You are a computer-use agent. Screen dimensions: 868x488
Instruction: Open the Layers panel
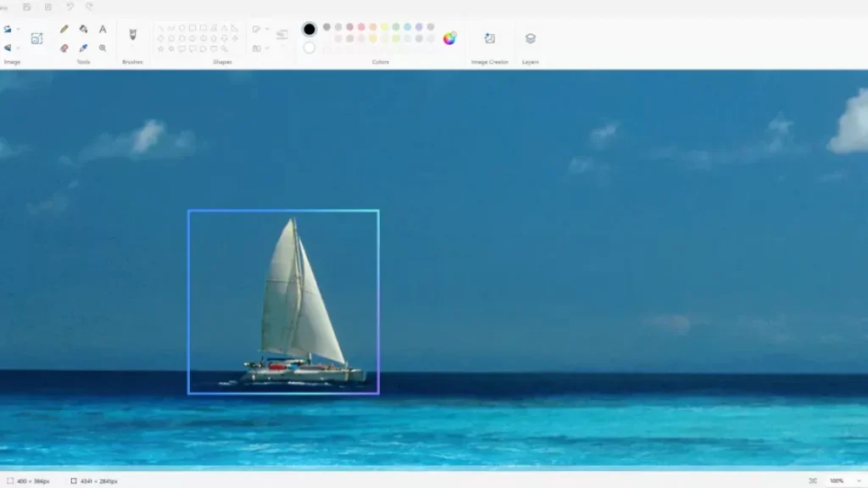coord(530,38)
